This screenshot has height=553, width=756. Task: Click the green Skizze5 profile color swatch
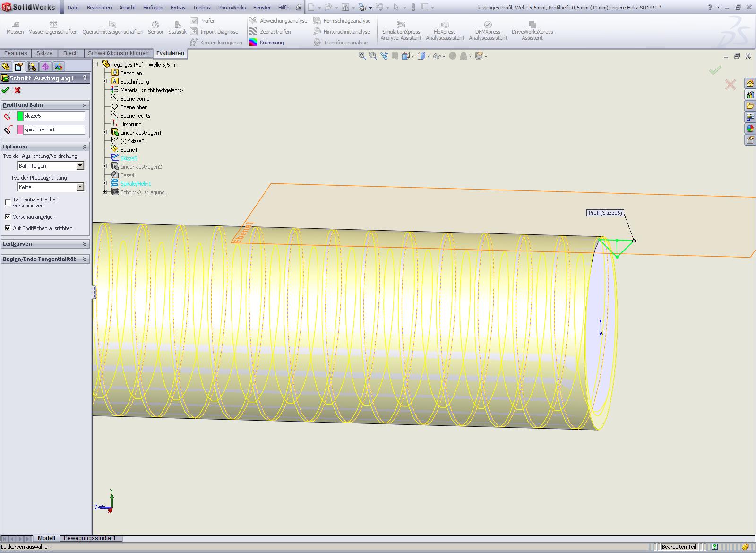click(20, 116)
